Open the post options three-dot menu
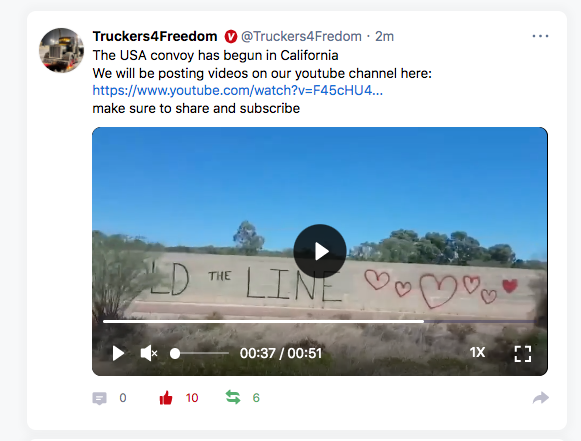 (540, 36)
